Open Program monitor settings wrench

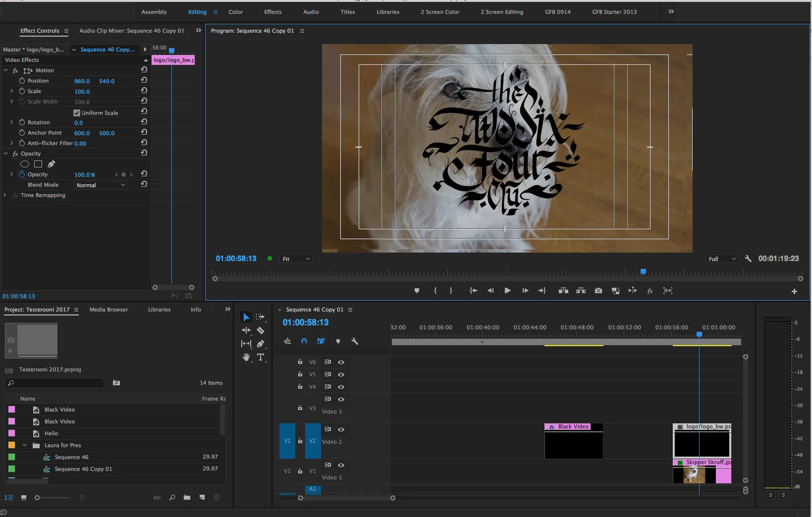coord(748,258)
